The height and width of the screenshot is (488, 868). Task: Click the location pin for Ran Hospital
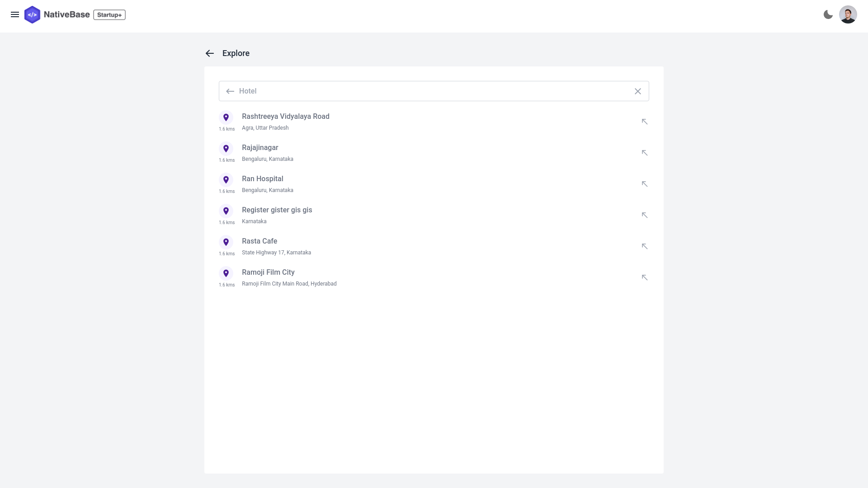pos(226,180)
